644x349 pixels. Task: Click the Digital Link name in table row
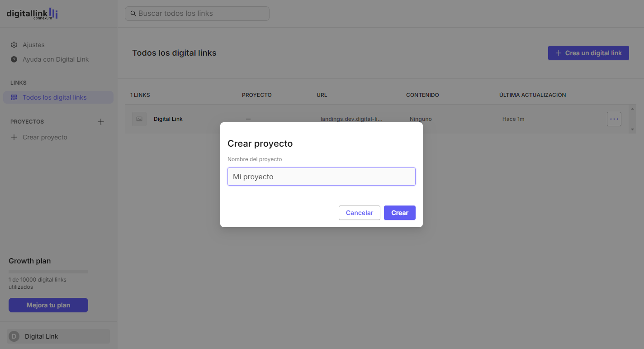point(168,119)
